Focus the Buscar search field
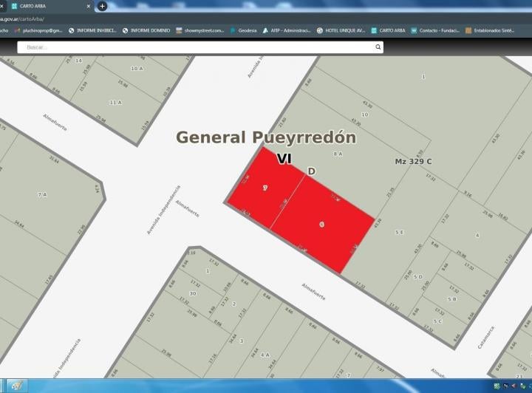This screenshot has height=393, width=532. 200,47
